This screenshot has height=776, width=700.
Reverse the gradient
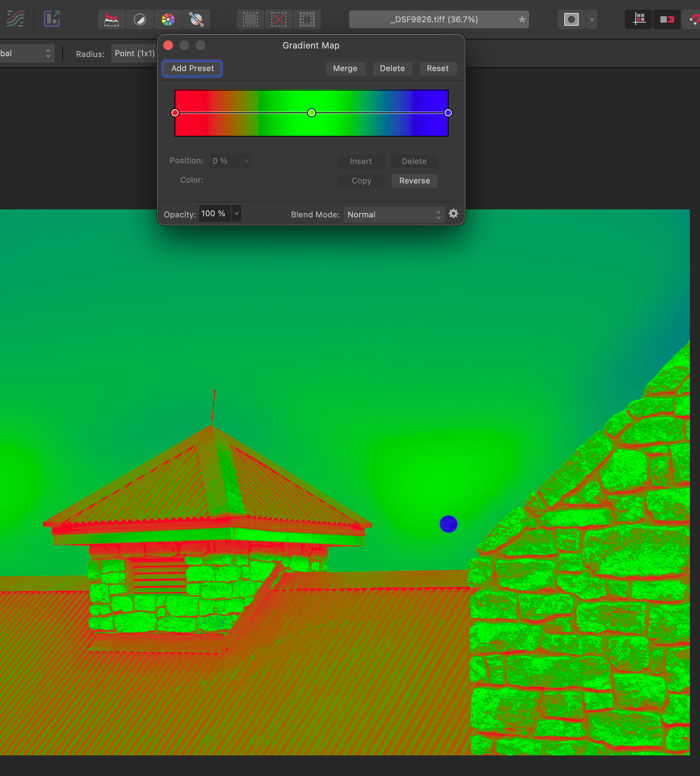[x=414, y=181]
